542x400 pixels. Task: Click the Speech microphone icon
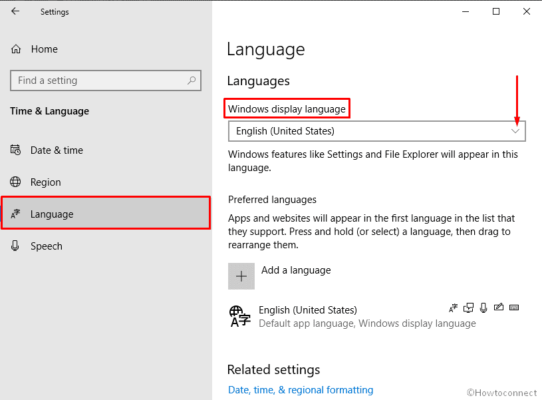(15, 246)
